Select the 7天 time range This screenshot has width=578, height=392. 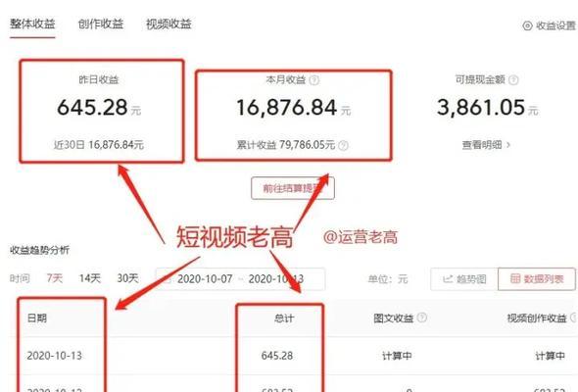coord(55,278)
